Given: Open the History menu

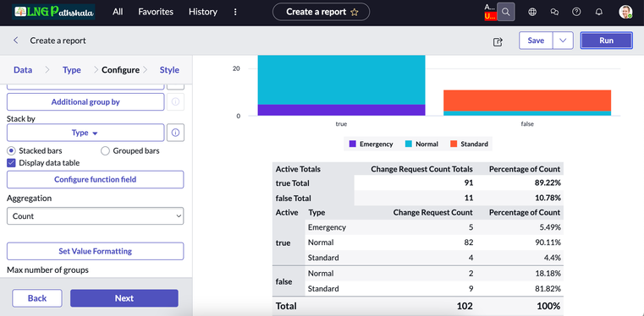Looking at the screenshot, I should pos(203,12).
